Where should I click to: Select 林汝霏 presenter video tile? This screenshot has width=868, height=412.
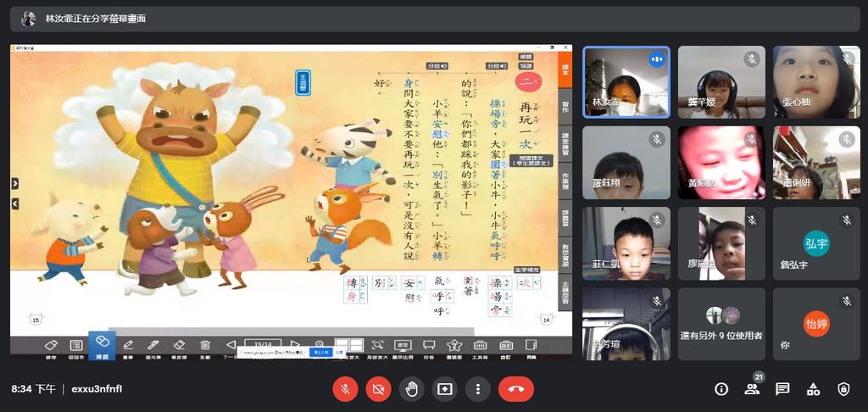626,82
